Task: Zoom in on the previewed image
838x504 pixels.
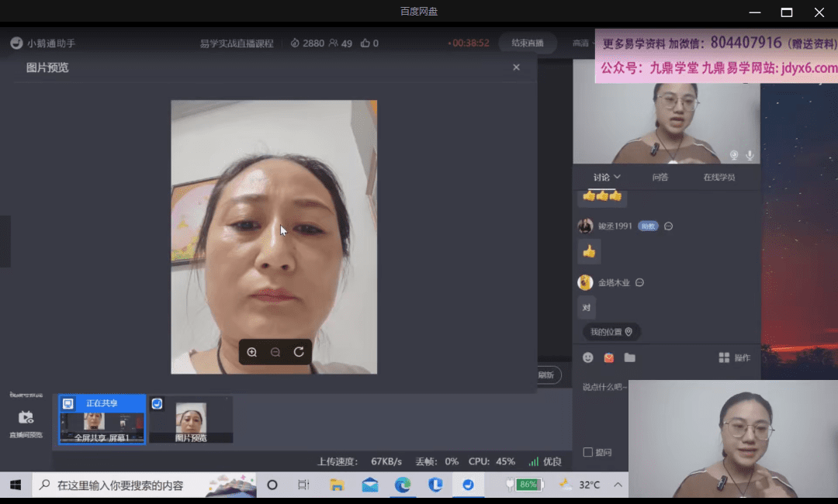Action: 252,352
